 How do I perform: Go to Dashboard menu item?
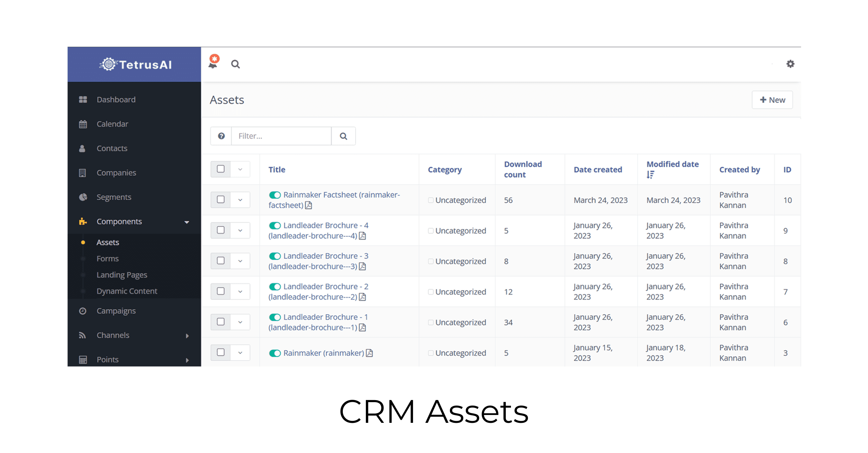tap(116, 99)
